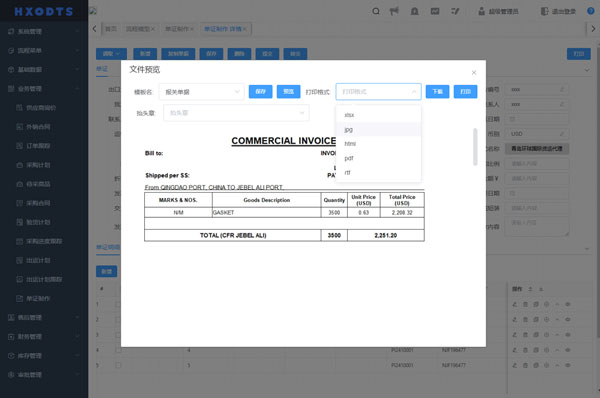This screenshot has width=600, height=398.
Task: Choose rtf from the print format list
Action: coord(378,173)
